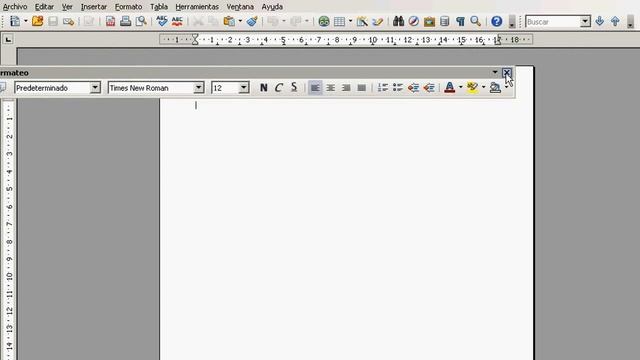Image resolution: width=640 pixels, height=360 pixels.
Task: Apply the red font color
Action: (449, 88)
